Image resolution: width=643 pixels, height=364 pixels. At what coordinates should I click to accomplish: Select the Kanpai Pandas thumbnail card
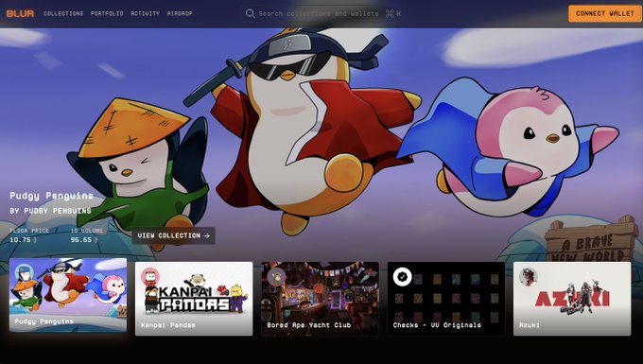(x=194, y=299)
